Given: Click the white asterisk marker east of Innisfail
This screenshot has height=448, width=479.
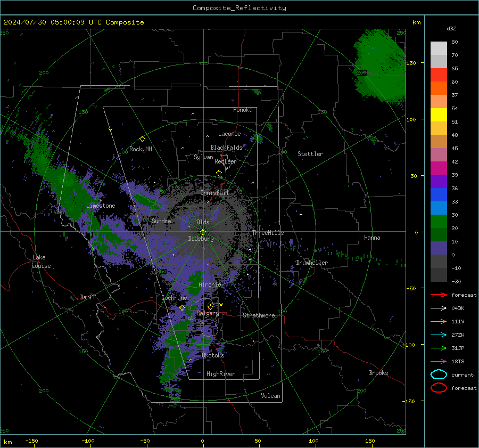Looking at the screenshot, I should point(253,183).
